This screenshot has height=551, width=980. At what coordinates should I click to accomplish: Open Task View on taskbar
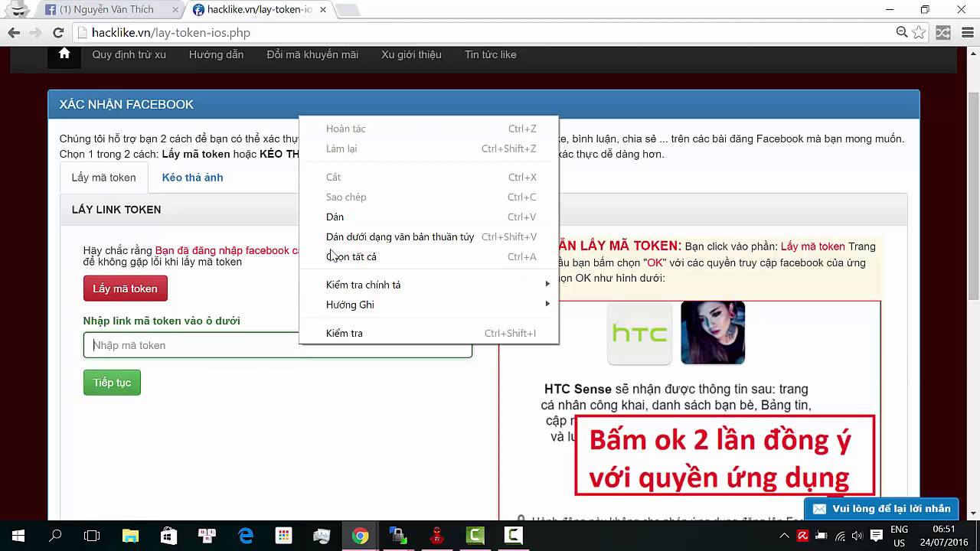[x=92, y=536]
